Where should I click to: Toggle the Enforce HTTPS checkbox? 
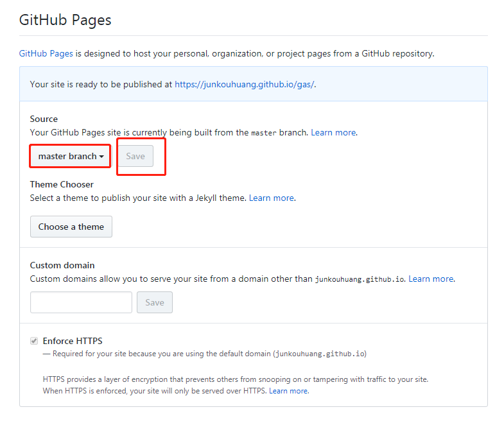34,341
